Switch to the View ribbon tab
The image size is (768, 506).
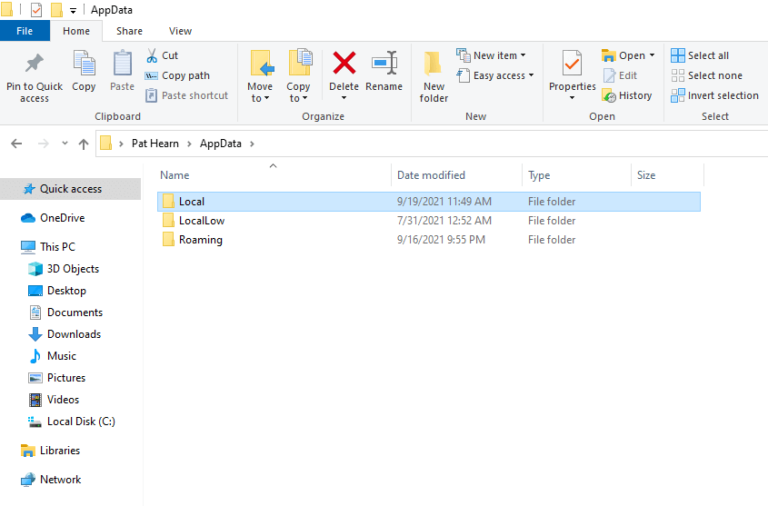[x=180, y=31]
